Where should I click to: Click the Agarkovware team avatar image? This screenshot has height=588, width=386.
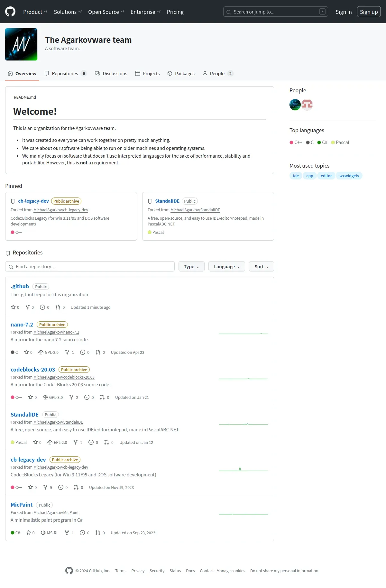click(x=21, y=44)
